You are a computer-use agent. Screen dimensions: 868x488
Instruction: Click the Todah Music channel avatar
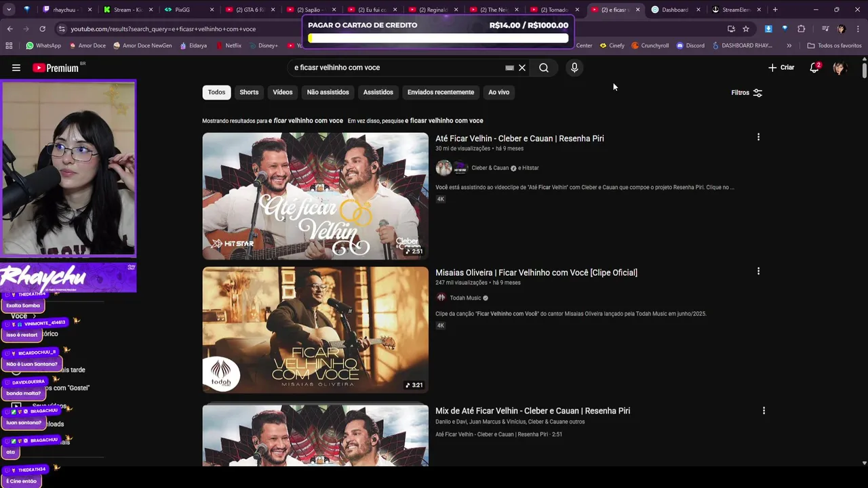pos(441,298)
